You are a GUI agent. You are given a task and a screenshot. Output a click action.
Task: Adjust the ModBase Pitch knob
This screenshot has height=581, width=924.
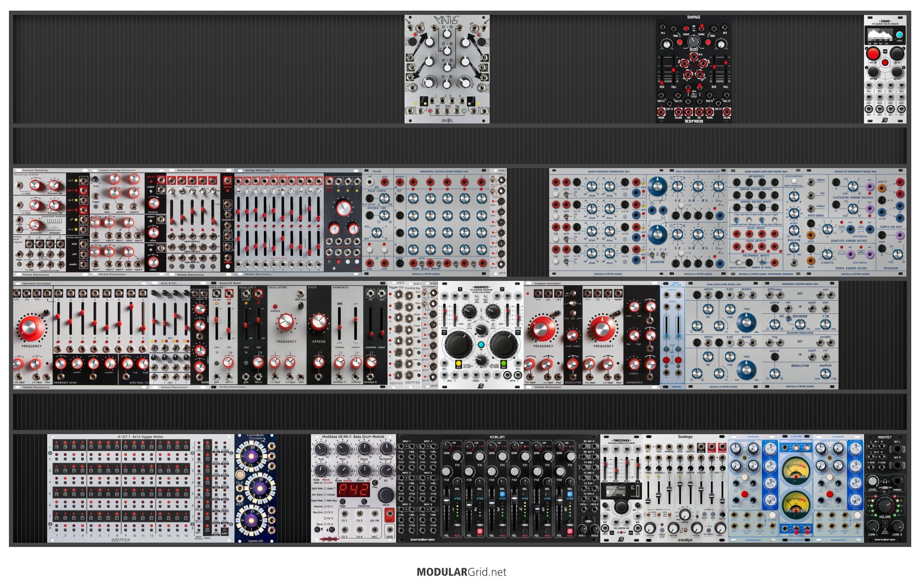[x=343, y=449]
